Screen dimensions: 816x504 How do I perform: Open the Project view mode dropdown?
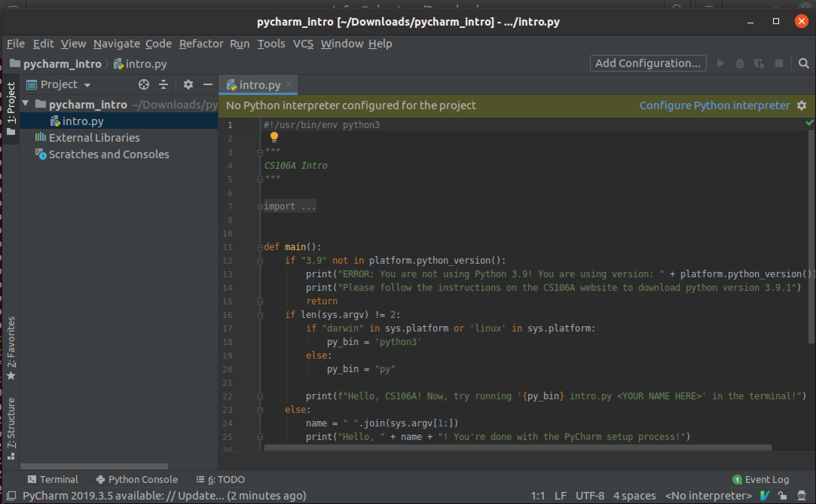88,84
